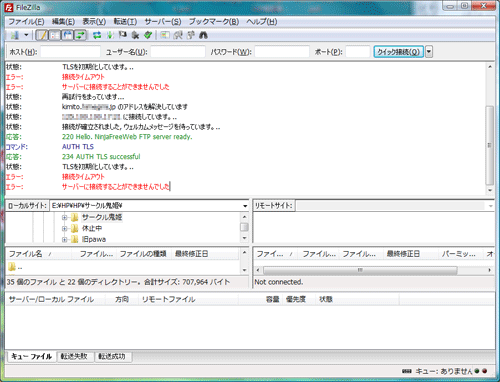Click the process queue green arrow icon

110,35
